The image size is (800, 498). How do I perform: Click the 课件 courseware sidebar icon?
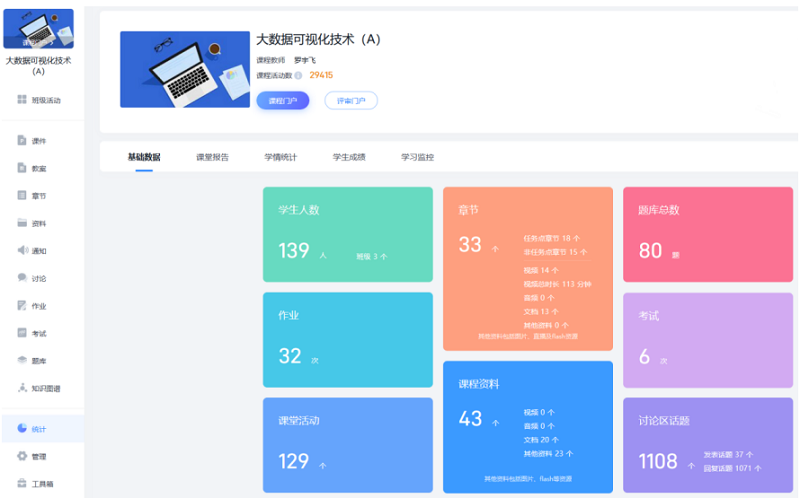point(22,141)
